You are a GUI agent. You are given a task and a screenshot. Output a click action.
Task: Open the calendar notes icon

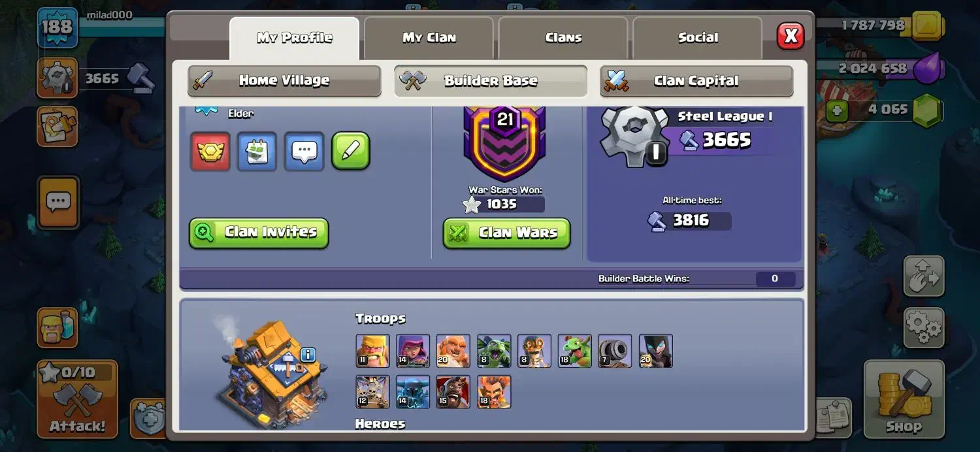pos(257,152)
